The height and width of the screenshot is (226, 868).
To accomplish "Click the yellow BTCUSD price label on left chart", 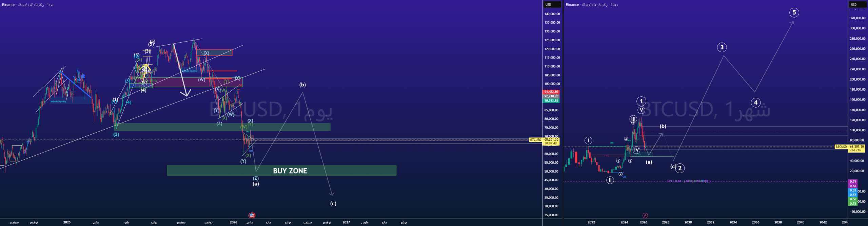I will coord(535,140).
